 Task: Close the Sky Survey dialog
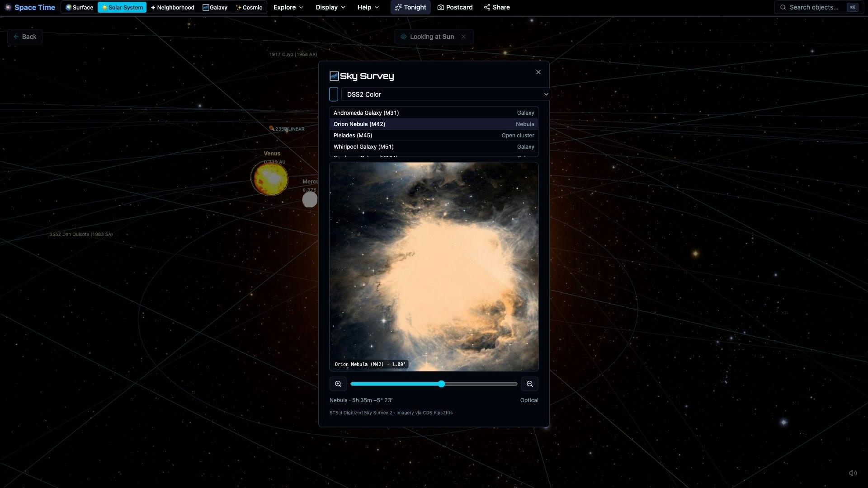[x=538, y=72]
